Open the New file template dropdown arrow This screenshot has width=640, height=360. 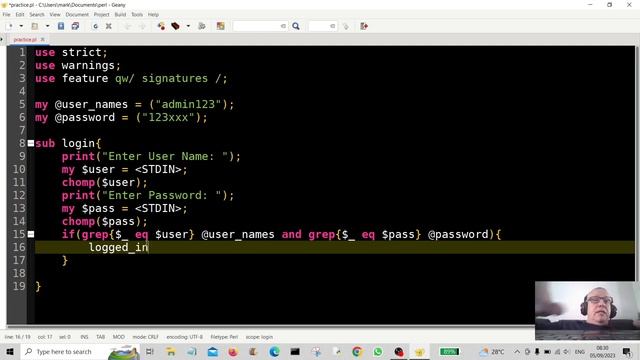coord(21,26)
